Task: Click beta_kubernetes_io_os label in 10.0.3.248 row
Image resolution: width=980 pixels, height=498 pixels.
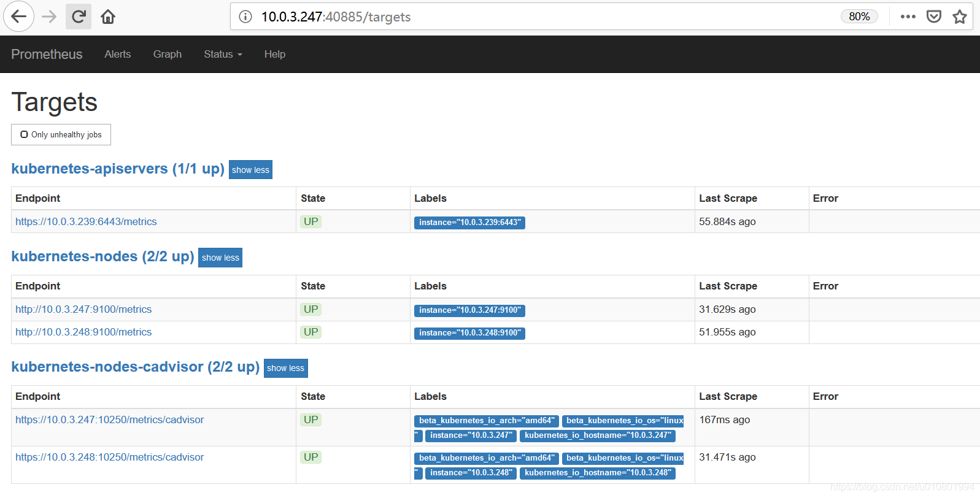Action: [x=623, y=458]
